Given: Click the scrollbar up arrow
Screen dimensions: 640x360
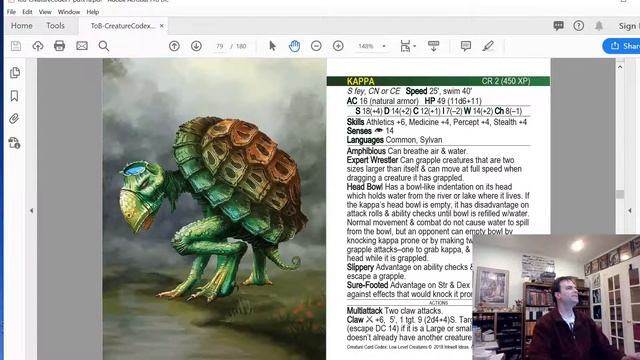Looking at the screenshot, I should click(x=620, y=67).
